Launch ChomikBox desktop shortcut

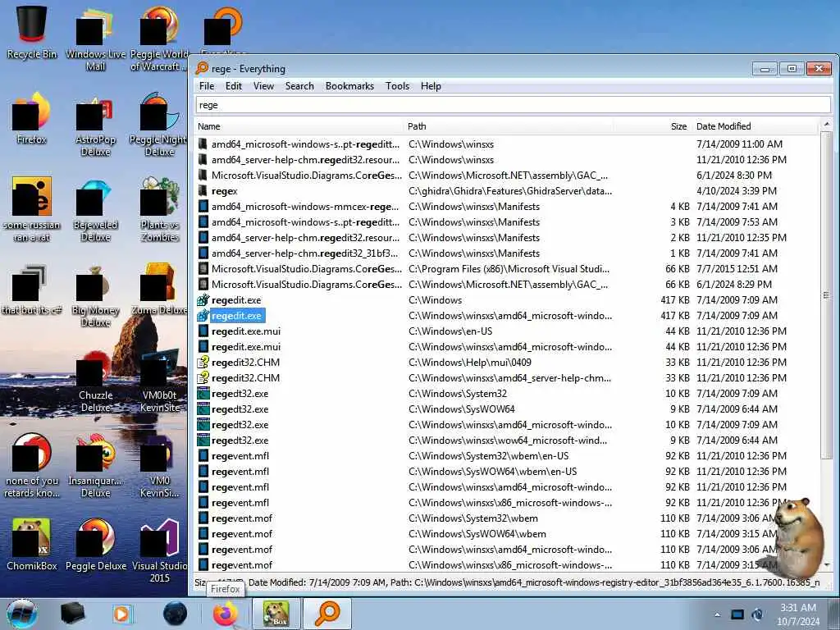32,544
